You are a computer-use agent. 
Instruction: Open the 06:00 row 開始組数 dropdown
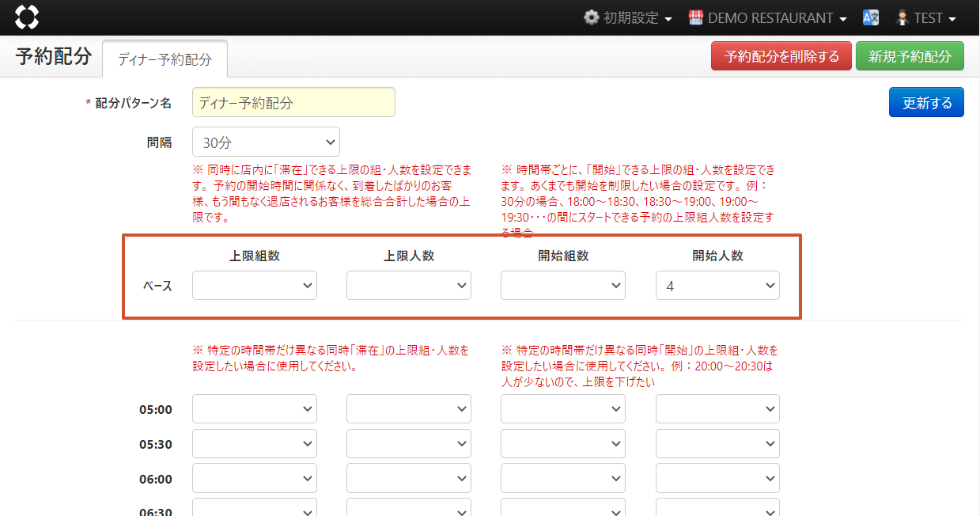coord(563,478)
